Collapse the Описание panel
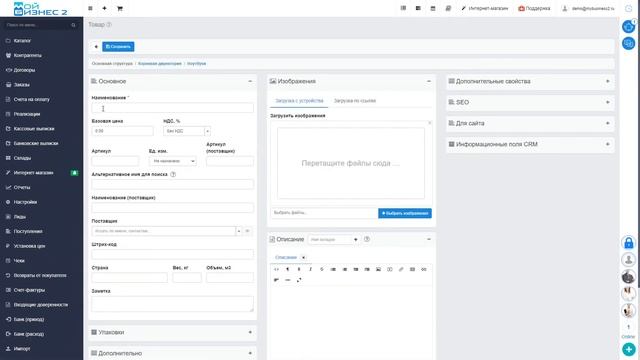This screenshot has height=360, width=640. (x=429, y=239)
